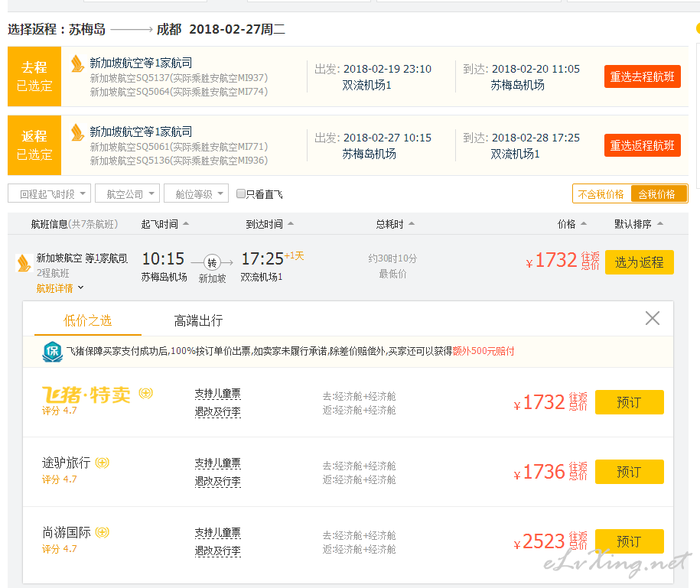The height and width of the screenshot is (588, 700).
Task: Click the gold badge next to 尚游国际
Action: [103, 532]
